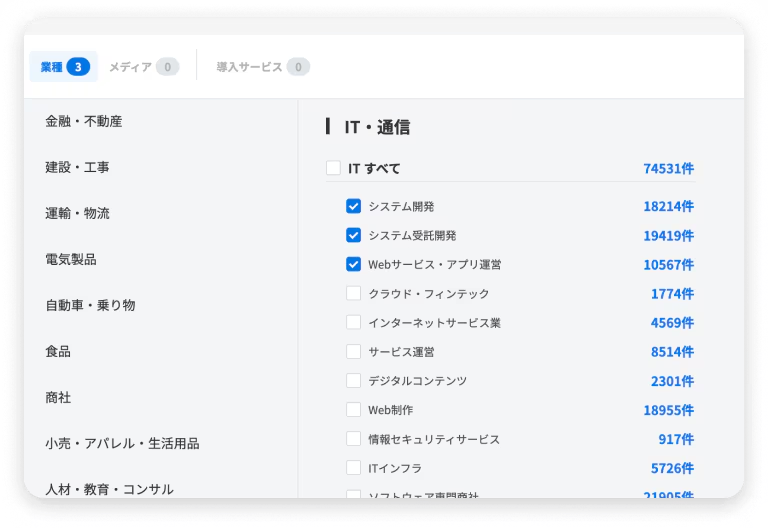This screenshot has height=528, width=768.
Task: Click the 74531件 count link
Action: [668, 169]
